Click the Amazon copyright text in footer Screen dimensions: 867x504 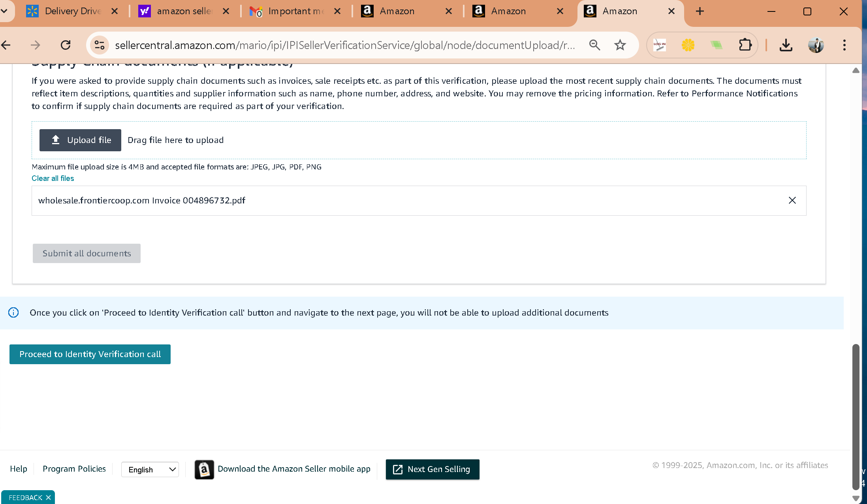(x=740, y=465)
